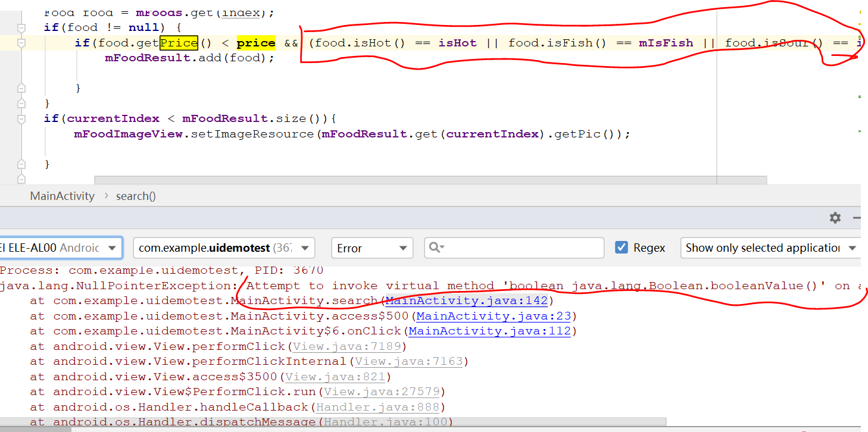Follow the View.java:27579 link

point(382,392)
